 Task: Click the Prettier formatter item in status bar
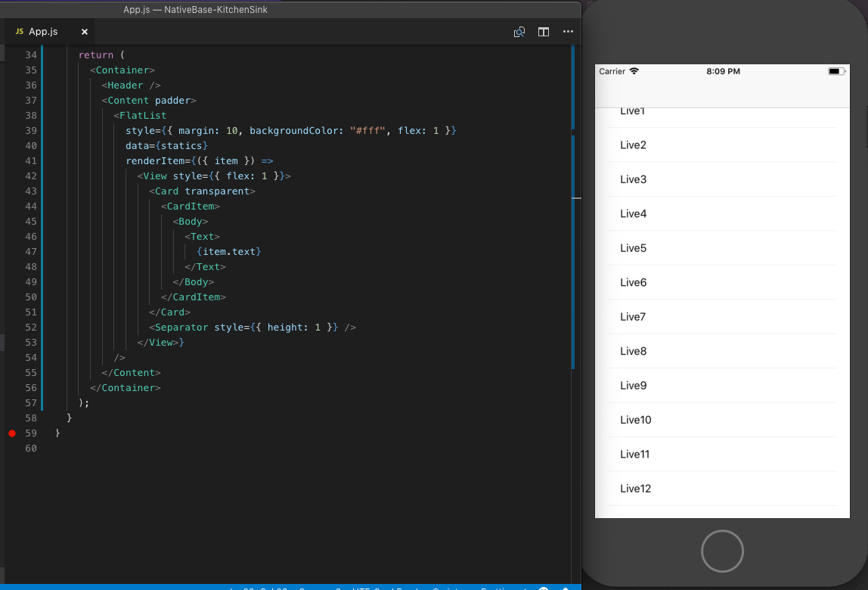tap(498, 588)
